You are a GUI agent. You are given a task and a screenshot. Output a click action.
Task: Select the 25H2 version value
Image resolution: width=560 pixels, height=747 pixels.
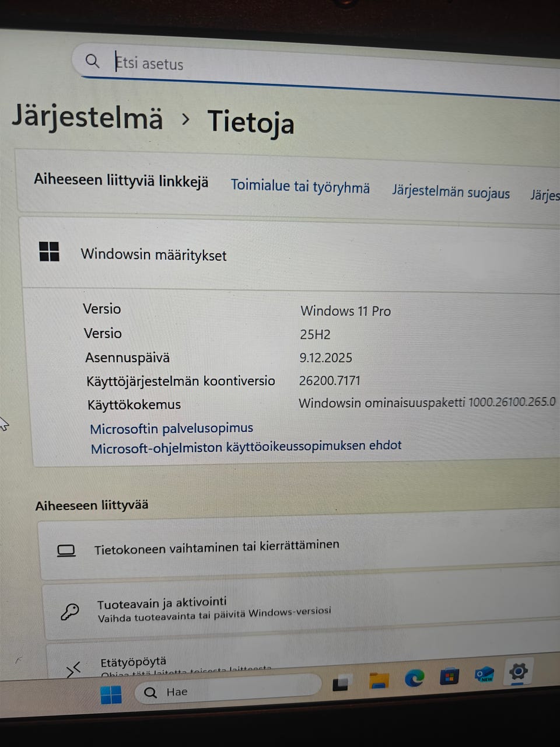315,334
